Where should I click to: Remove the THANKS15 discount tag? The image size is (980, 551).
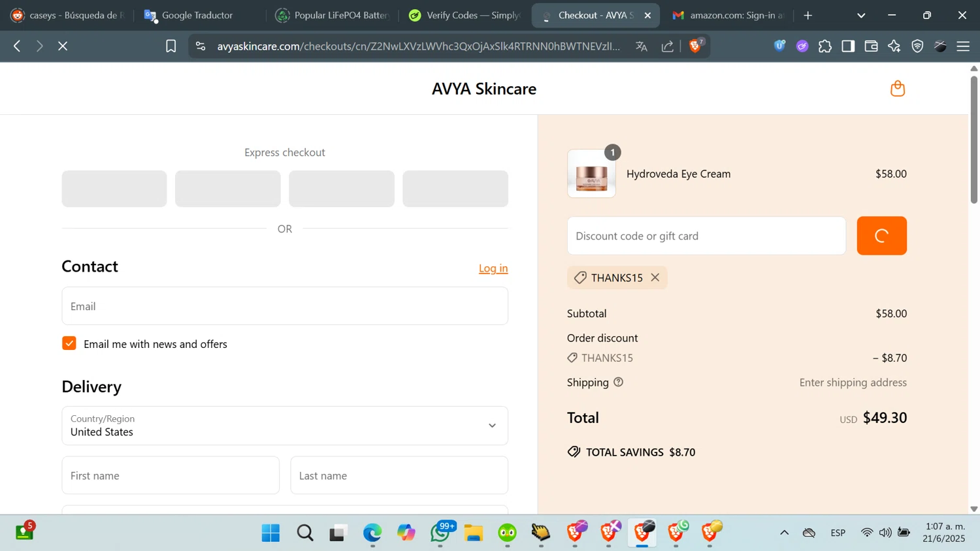tap(655, 277)
